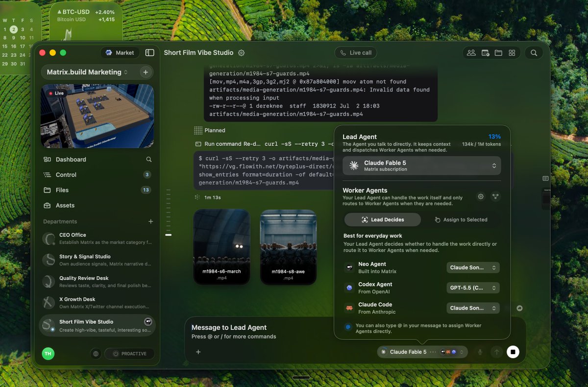This screenshot has height=387, width=588.
Task: Select the X Growth Desk department
Action: pyautogui.click(x=97, y=303)
